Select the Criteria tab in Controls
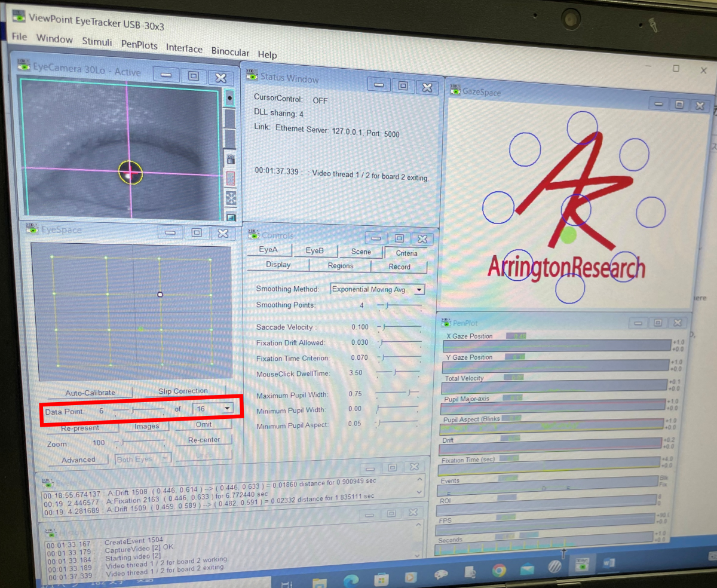This screenshot has height=588, width=717. click(406, 253)
